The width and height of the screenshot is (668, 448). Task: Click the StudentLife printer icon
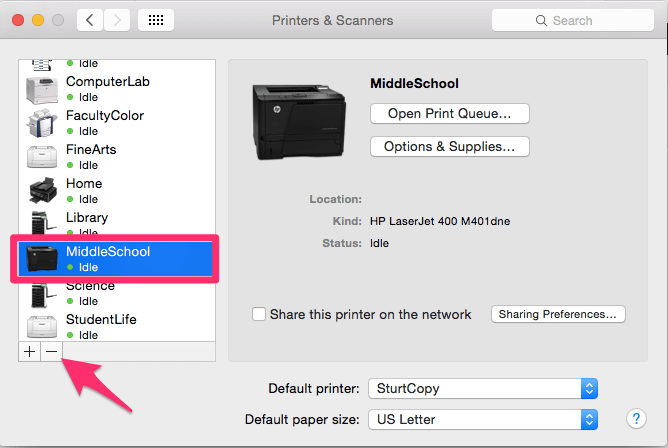[x=42, y=326]
